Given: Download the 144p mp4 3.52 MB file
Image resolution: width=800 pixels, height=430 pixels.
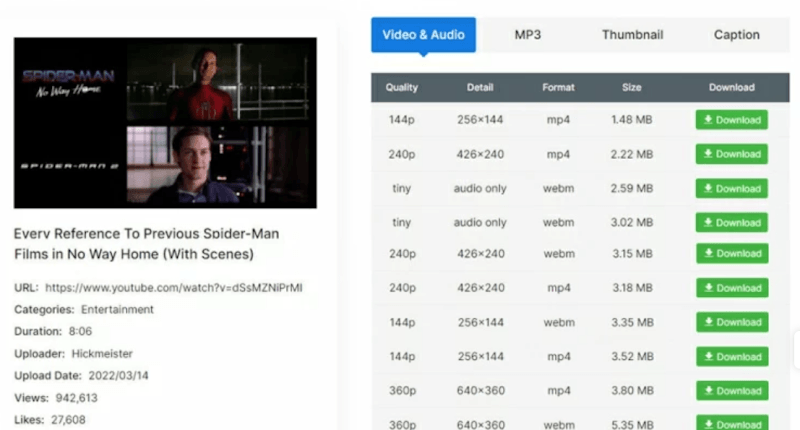Looking at the screenshot, I should (x=732, y=357).
